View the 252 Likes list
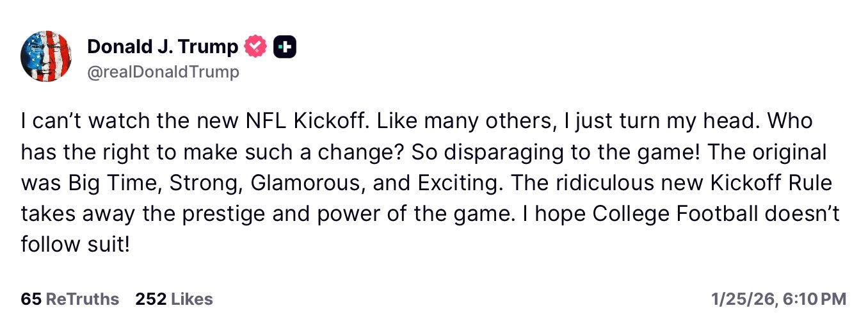Image resolution: width=868 pixels, height=333 pixels. coord(174,299)
